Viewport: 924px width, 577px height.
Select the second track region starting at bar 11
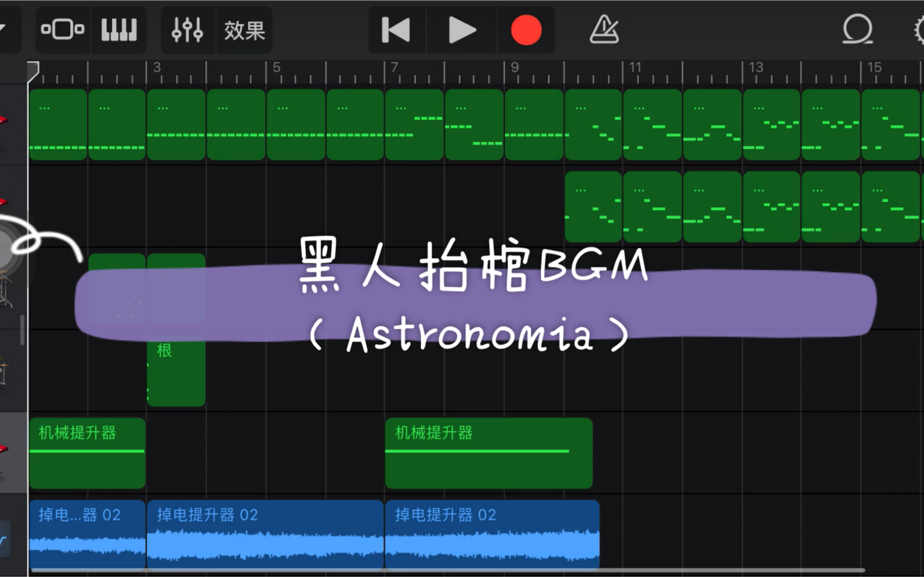[x=653, y=206]
